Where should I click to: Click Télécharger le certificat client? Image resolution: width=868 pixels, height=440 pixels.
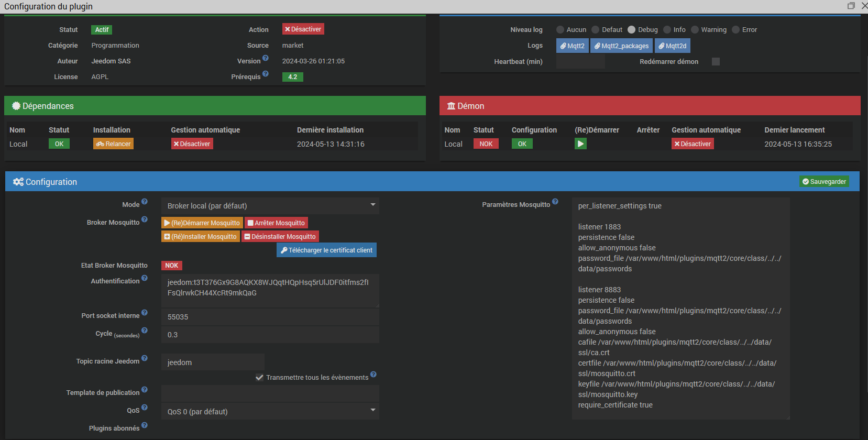[326, 250]
